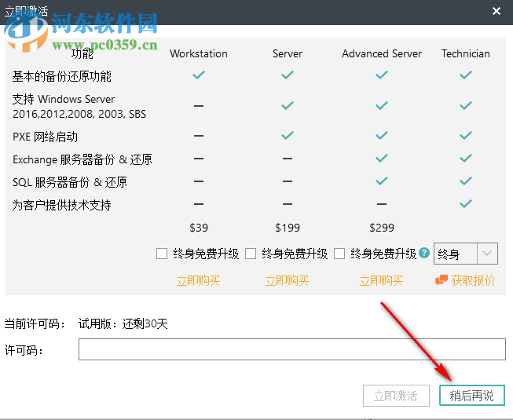The width and height of the screenshot is (513, 420).
Task: Click Exchange 服务器备份 & 还原 label
Action: pos(82,159)
